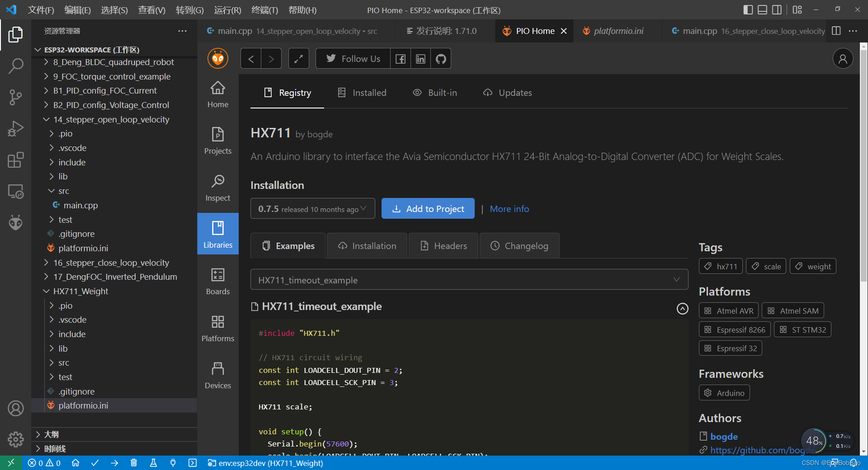Image resolution: width=868 pixels, height=470 pixels.
Task: Open PIO Projects section
Action: (x=218, y=141)
